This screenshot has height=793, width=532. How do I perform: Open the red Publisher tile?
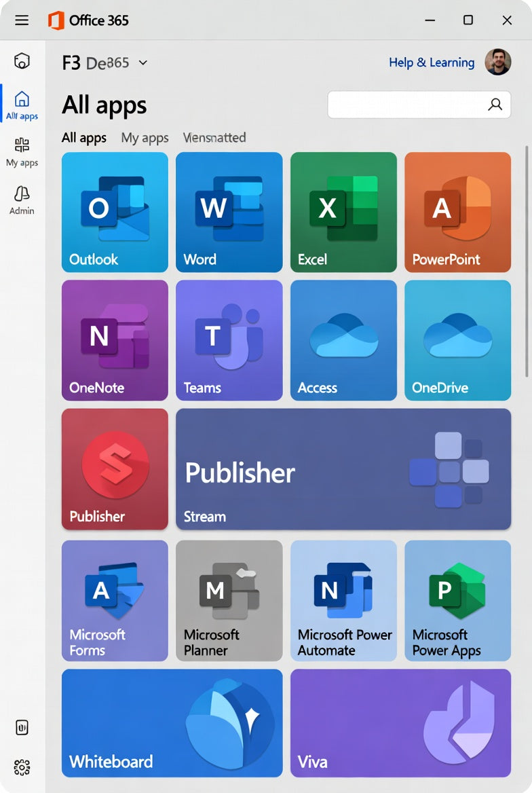(115, 469)
